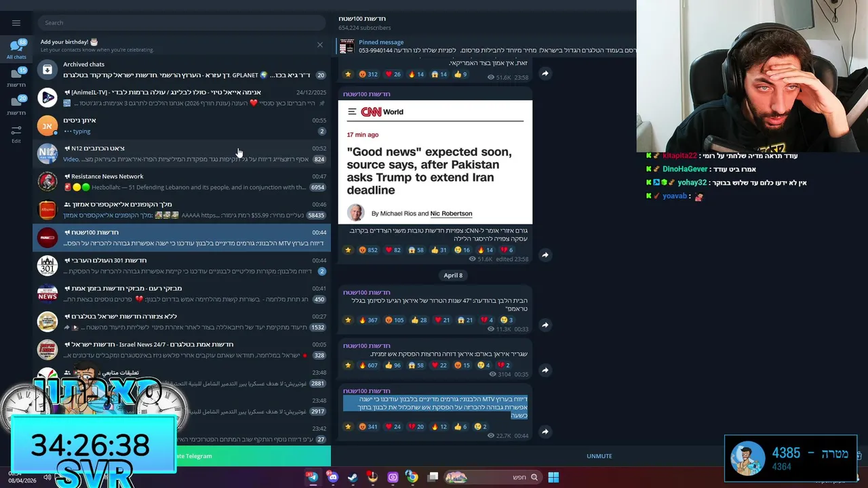Forward the highlighted MTV Lebanon message
The image size is (868, 488).
545,431
